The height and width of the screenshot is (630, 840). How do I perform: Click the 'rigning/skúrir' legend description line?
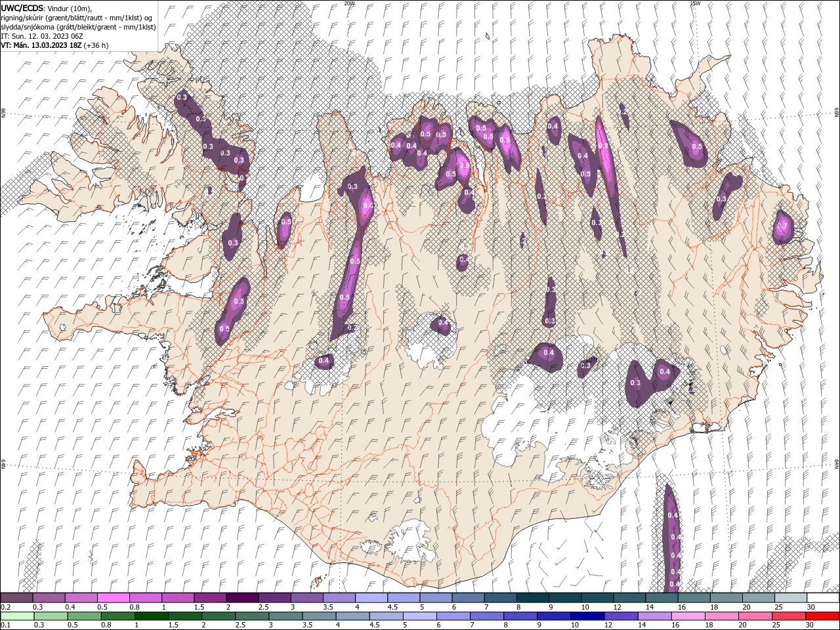pyautogui.click(x=77, y=18)
